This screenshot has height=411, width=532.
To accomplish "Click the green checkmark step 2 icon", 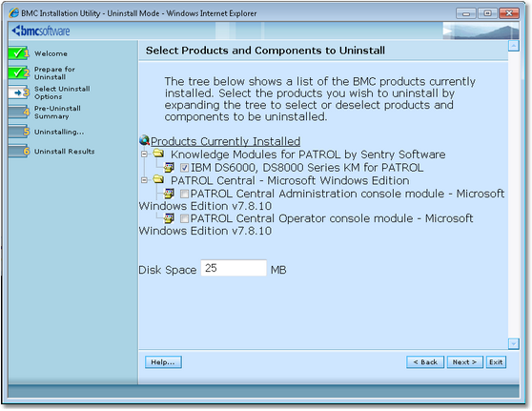I will click(x=19, y=72).
